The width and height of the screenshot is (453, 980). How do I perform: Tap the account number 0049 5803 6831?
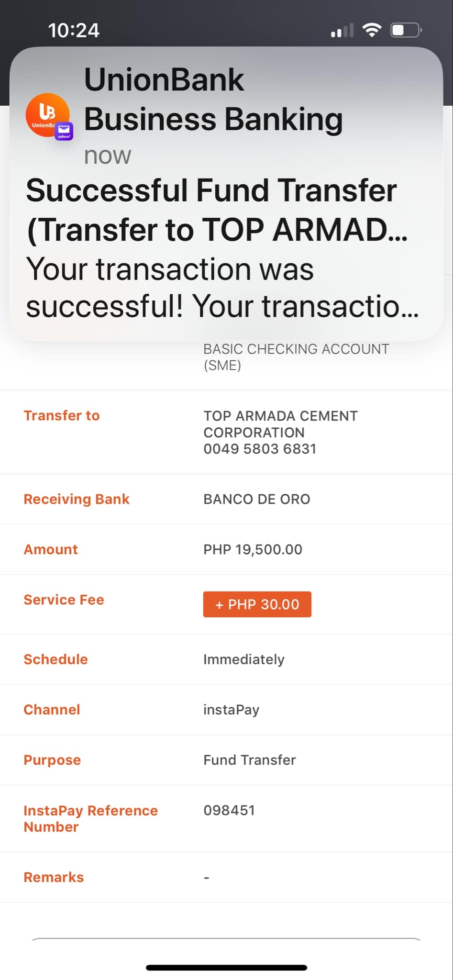coord(260,449)
